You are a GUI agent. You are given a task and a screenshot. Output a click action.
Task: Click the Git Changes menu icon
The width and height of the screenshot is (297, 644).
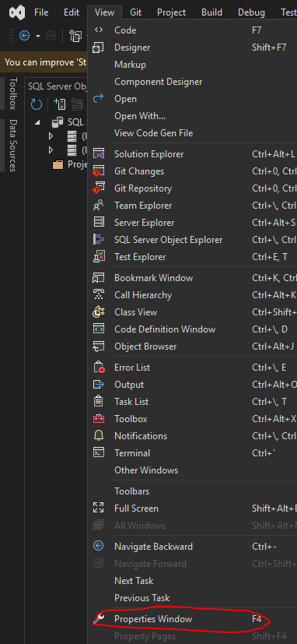[99, 171]
